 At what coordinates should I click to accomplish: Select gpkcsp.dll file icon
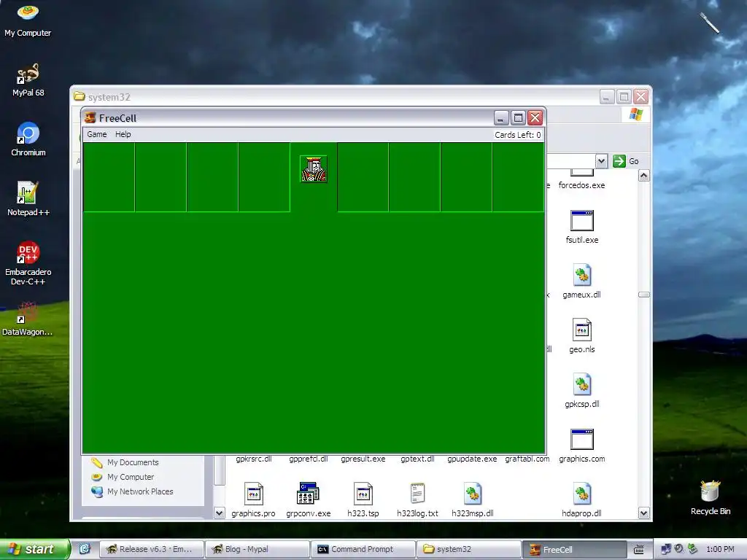(581, 385)
